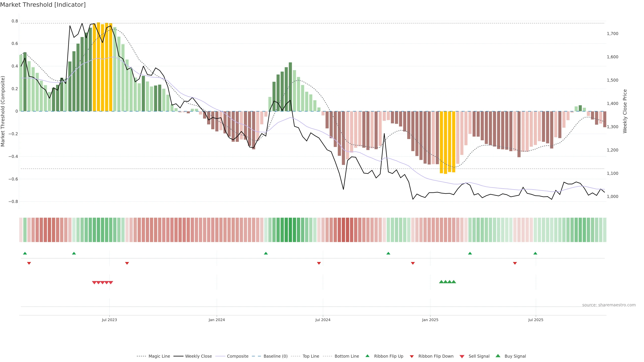Toggle the Magic Line legend entry
This screenshot has width=644, height=362.
pos(159,356)
